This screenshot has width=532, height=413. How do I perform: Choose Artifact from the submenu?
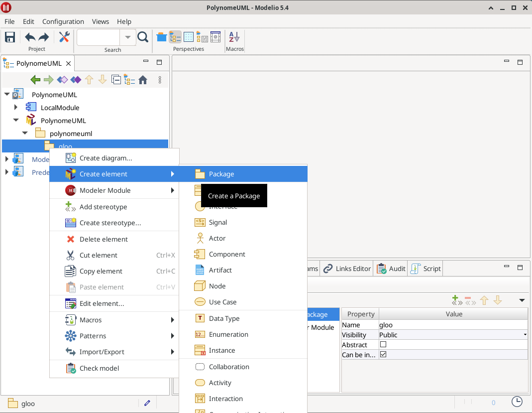click(243, 270)
